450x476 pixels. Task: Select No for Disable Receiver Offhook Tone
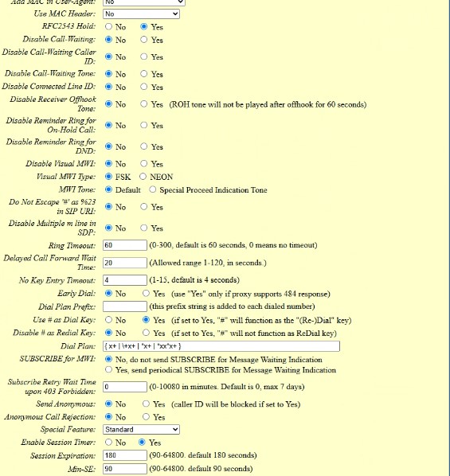click(108, 103)
